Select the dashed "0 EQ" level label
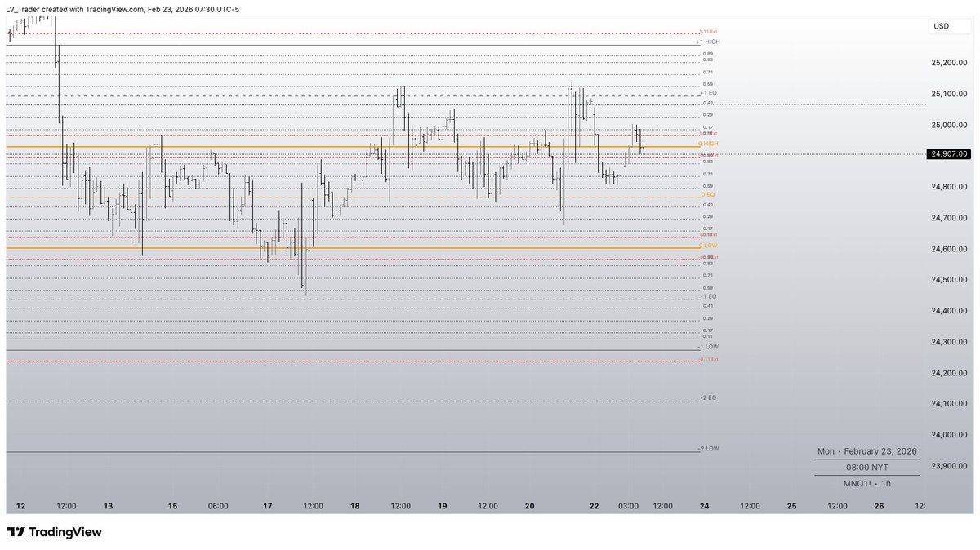The width and height of the screenshot is (980, 550). pyautogui.click(x=707, y=195)
